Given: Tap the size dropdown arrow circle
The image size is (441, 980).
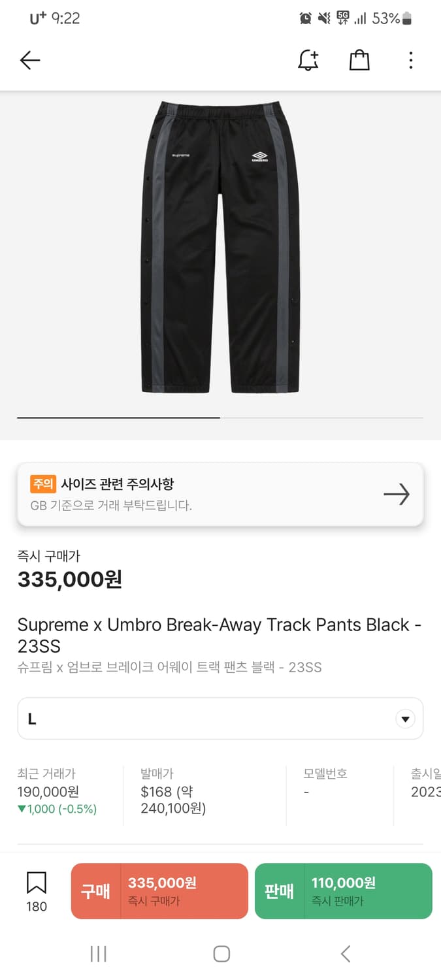Looking at the screenshot, I should click(405, 719).
